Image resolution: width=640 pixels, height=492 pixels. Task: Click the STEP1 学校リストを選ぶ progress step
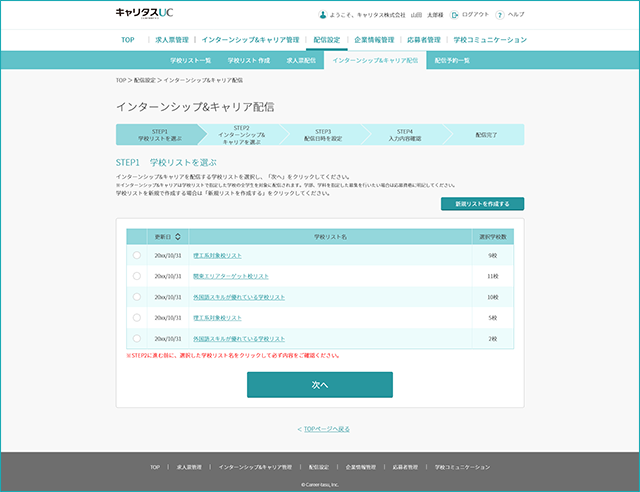(x=160, y=135)
